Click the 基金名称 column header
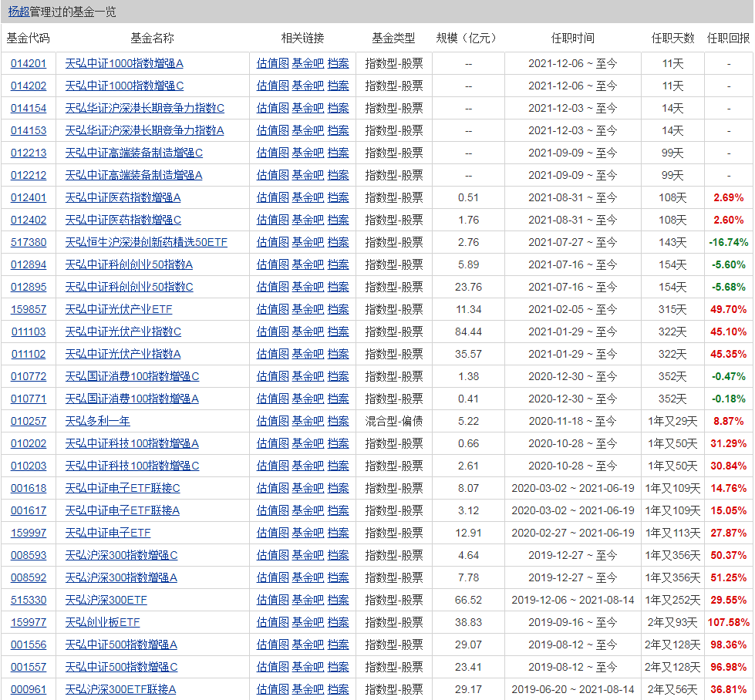The height and width of the screenshot is (700, 755). click(152, 38)
